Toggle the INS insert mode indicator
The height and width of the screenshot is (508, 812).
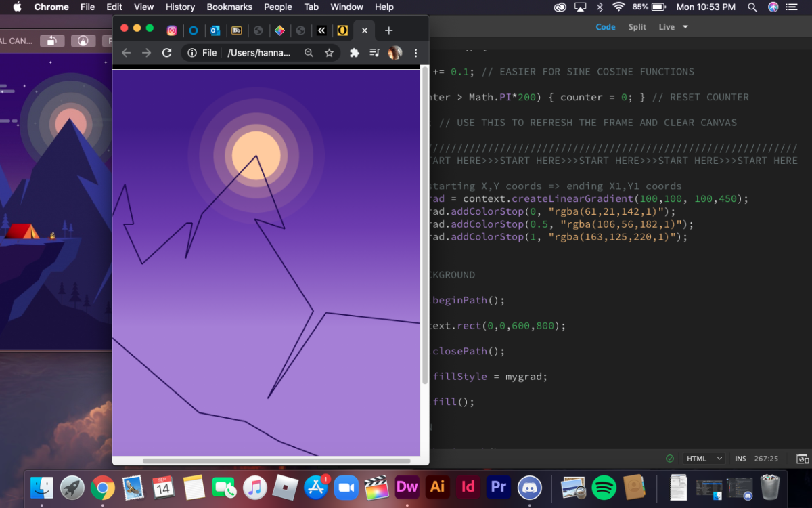[x=740, y=459]
